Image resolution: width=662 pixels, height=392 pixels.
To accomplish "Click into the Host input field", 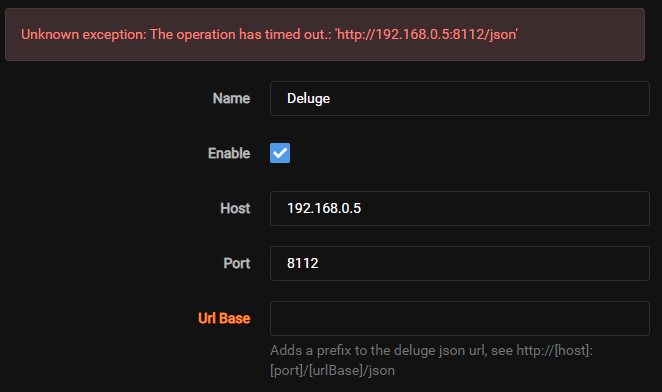I will pos(460,208).
